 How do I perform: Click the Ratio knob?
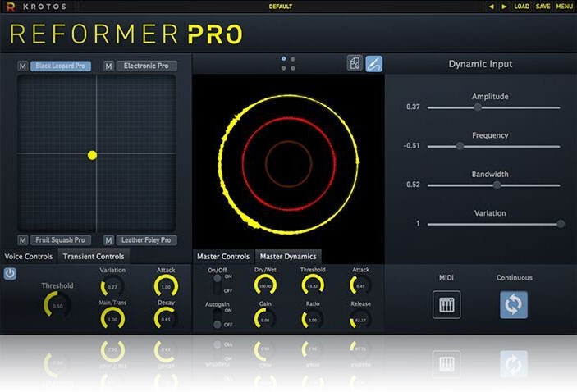pyautogui.click(x=313, y=320)
